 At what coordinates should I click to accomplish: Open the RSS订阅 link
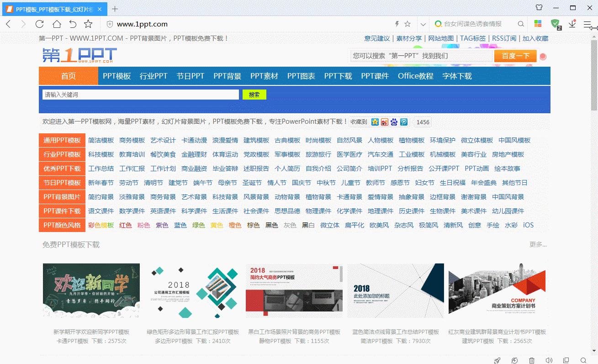tap(504, 38)
